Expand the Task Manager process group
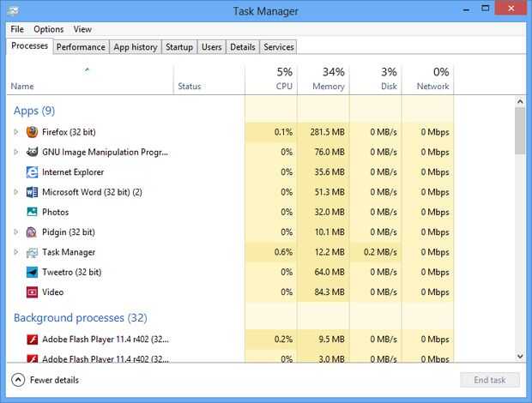 15,252
